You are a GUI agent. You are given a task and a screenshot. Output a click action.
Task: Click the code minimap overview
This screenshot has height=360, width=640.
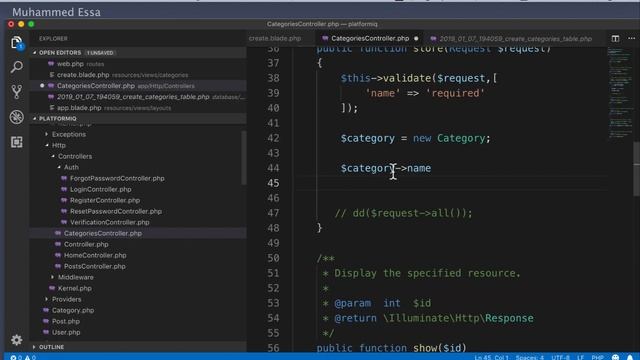point(620,94)
